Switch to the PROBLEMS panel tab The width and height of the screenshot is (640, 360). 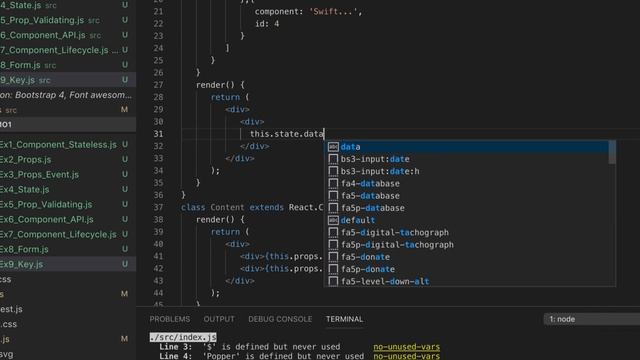(x=169, y=319)
